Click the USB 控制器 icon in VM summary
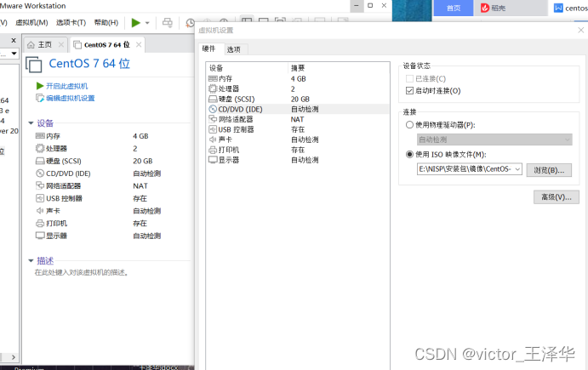Screen dimensions: 588x370 click(x=40, y=198)
